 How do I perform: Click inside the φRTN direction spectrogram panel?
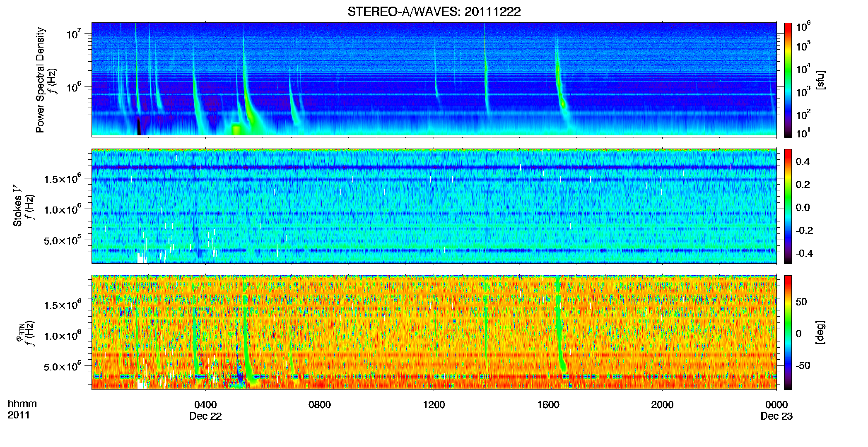click(x=434, y=332)
